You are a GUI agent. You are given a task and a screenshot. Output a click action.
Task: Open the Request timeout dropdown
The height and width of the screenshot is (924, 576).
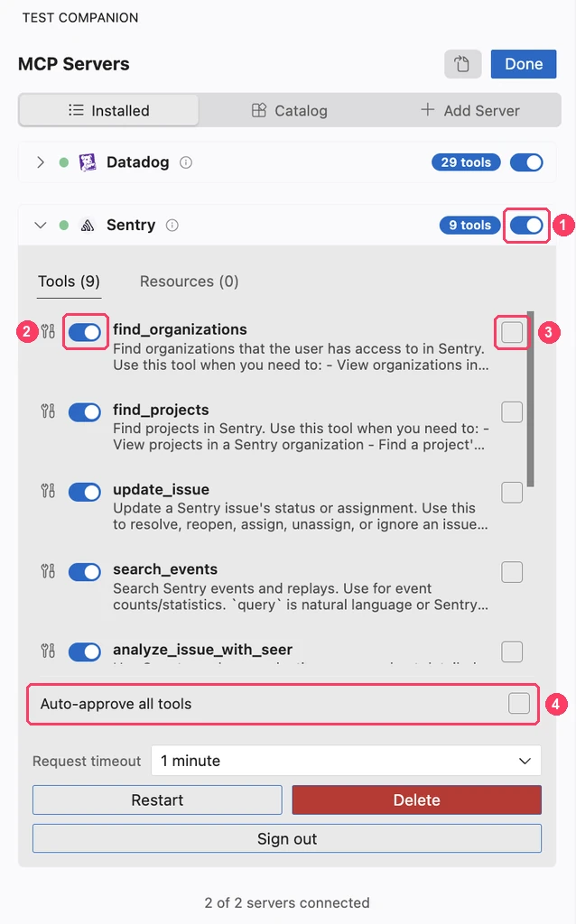[346, 761]
